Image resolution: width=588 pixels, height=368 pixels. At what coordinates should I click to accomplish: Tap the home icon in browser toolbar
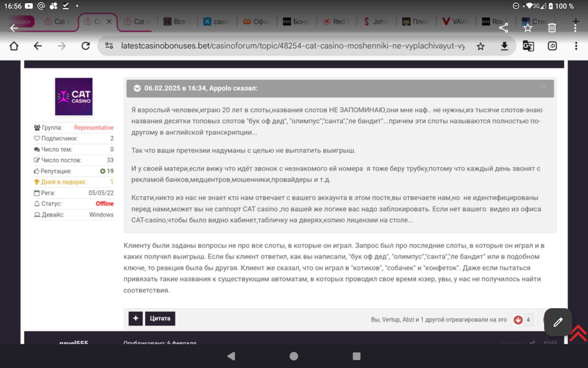[14, 46]
